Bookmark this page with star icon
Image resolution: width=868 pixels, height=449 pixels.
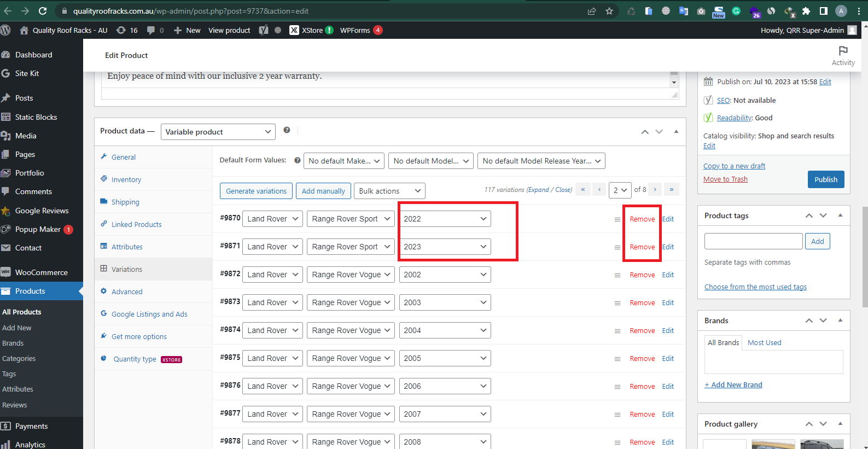pos(609,11)
